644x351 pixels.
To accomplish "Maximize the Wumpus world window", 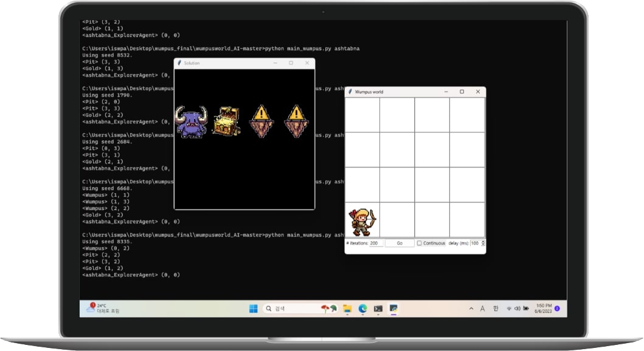I will coord(462,92).
